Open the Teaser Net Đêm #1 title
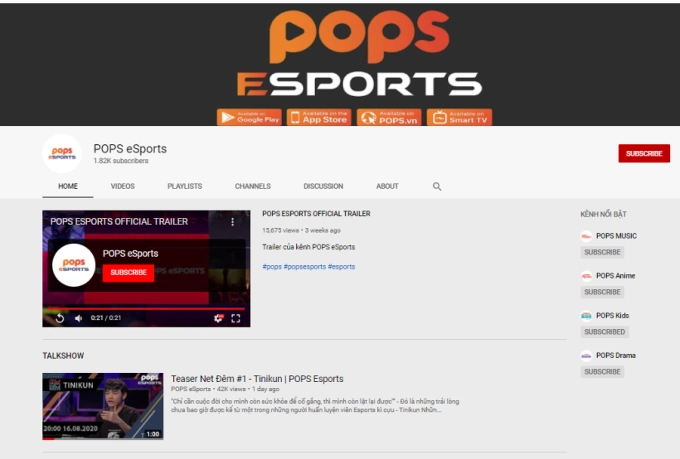The image size is (680, 459). pos(257,379)
